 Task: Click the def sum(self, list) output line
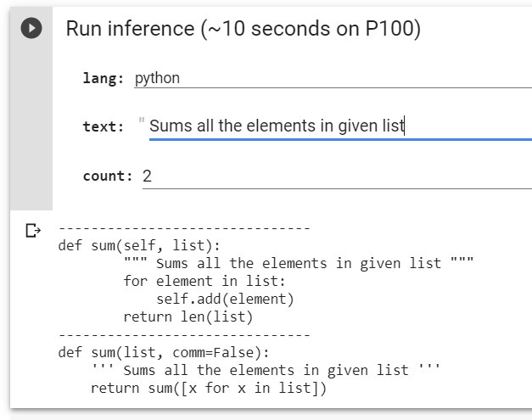(139, 245)
